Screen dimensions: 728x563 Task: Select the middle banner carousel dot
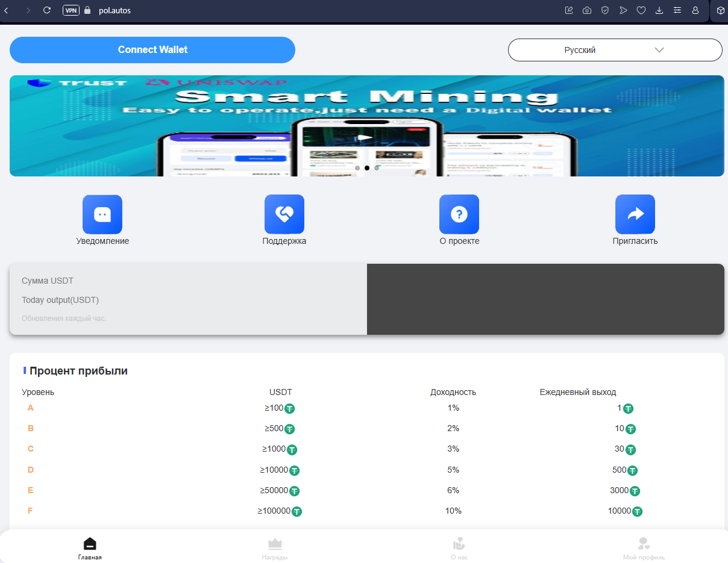[x=366, y=168]
